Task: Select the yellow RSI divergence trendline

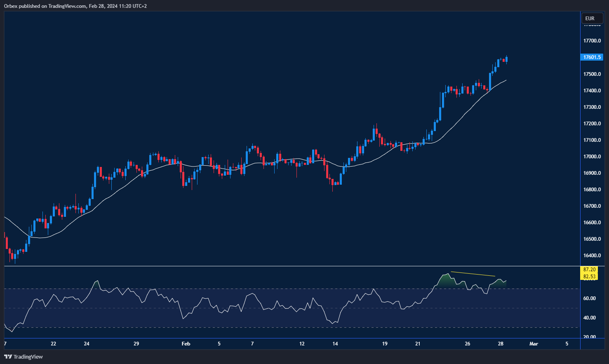Action: click(x=473, y=274)
